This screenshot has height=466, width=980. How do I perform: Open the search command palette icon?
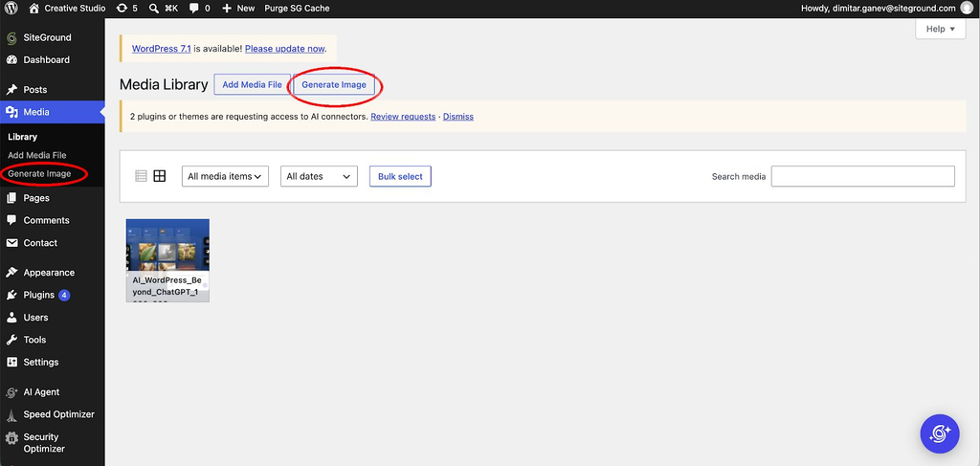click(165, 8)
